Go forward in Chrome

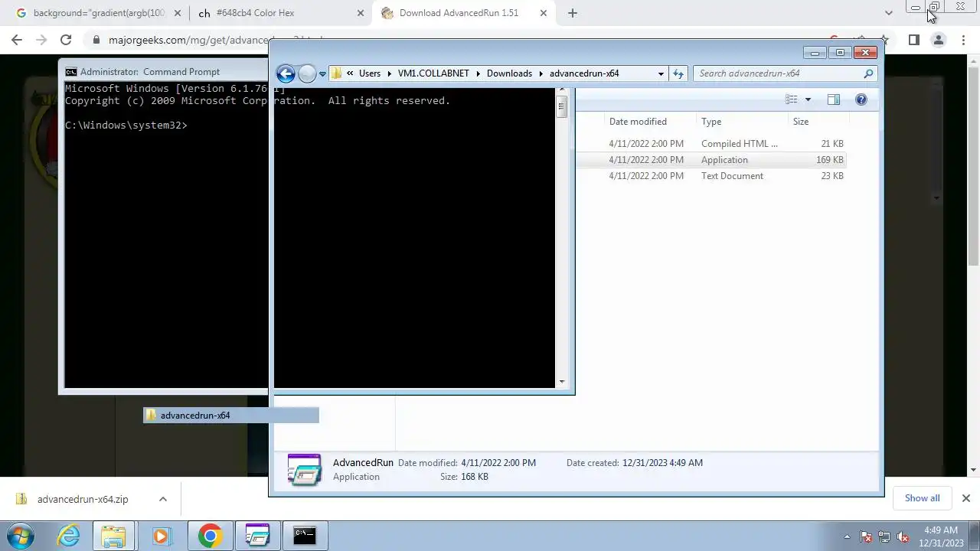coord(41,40)
